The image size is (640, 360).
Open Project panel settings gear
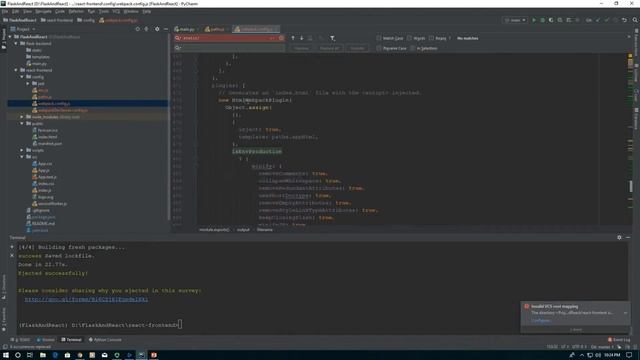tap(157, 29)
